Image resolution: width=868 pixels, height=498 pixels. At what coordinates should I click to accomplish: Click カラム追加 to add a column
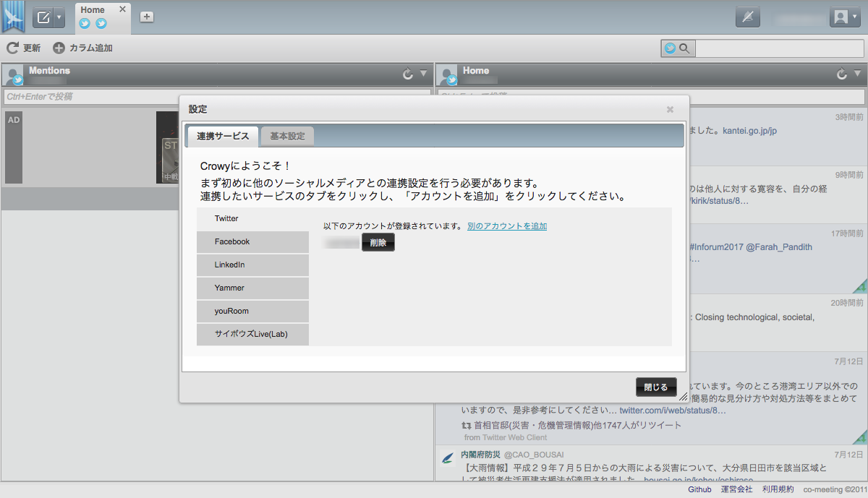tap(83, 48)
